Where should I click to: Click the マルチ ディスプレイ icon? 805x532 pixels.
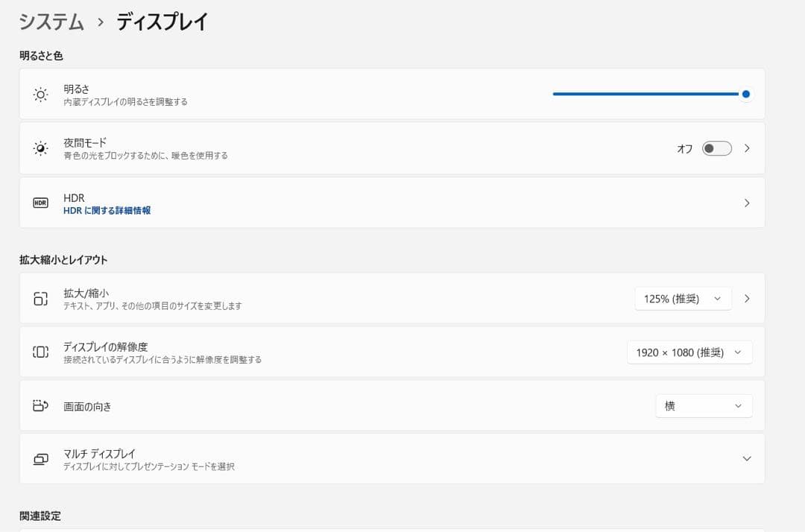pos(40,458)
